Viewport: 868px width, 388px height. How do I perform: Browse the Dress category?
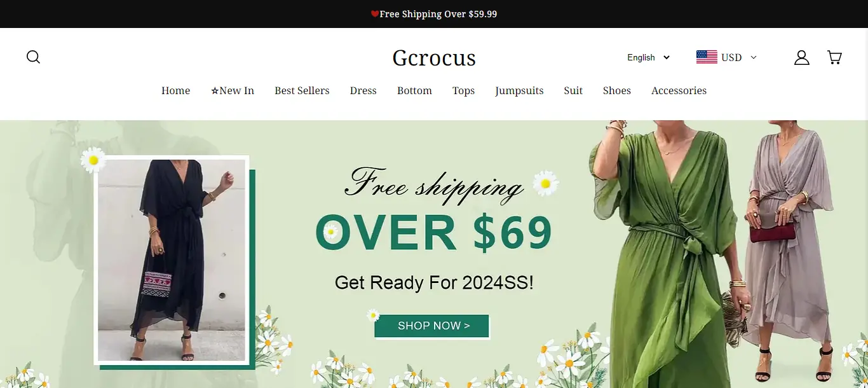coord(363,91)
